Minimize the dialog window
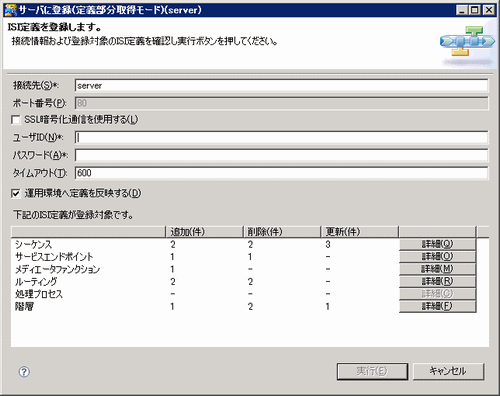 (x=462, y=10)
